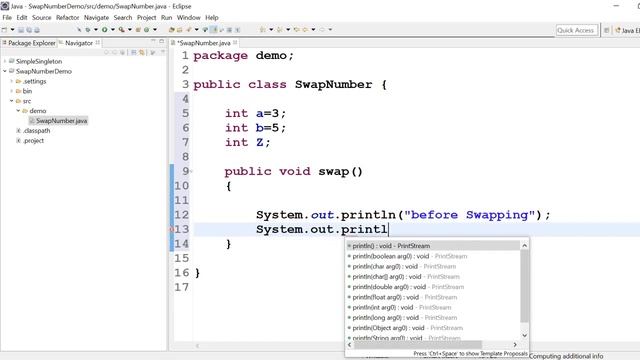640x360 pixels.
Task: Open the Project menu
Action: 147,18
